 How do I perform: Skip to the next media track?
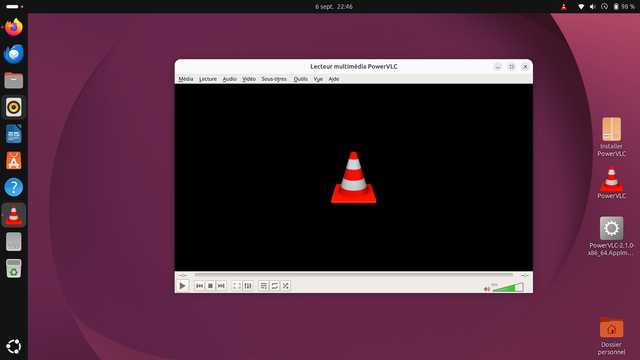221,286
